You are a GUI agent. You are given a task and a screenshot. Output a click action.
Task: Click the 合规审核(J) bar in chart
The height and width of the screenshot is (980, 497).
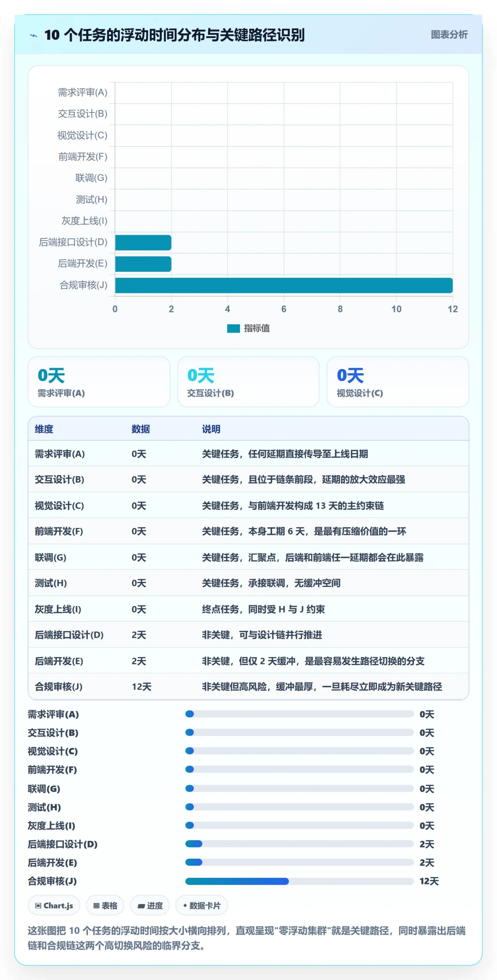click(284, 285)
